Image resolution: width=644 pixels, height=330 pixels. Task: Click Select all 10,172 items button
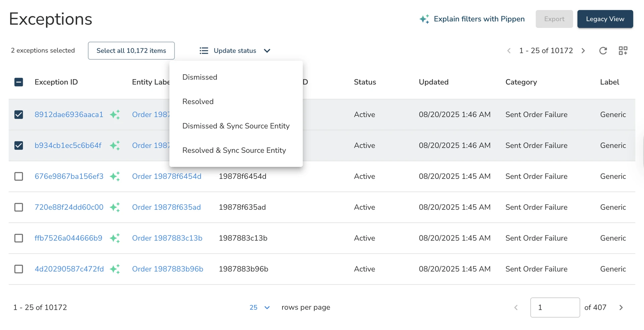(x=131, y=51)
